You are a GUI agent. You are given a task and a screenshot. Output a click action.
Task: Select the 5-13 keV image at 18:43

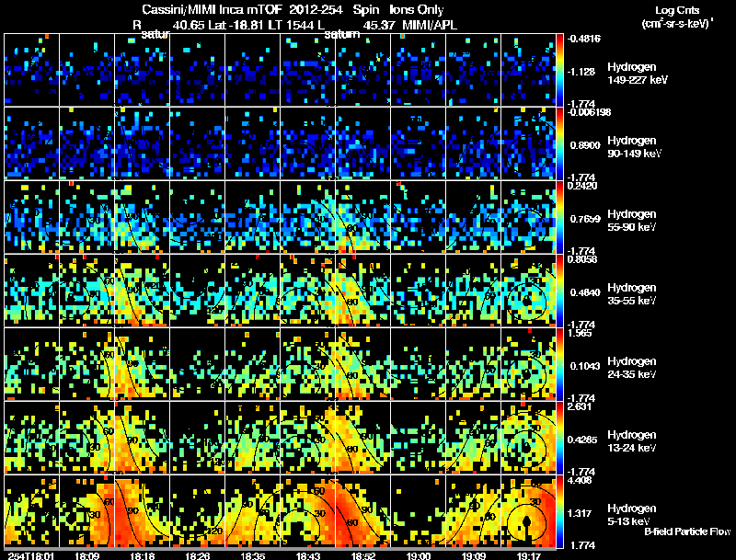(x=308, y=511)
